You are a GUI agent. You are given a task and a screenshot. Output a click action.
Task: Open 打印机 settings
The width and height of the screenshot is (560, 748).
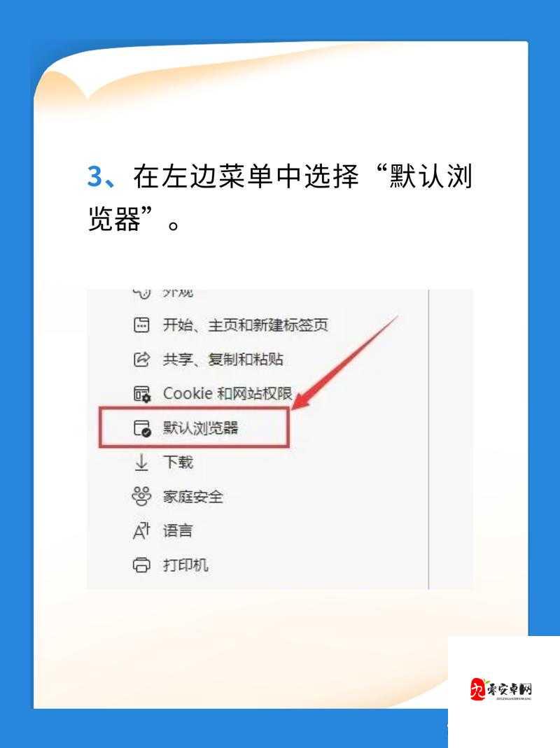tap(185, 565)
